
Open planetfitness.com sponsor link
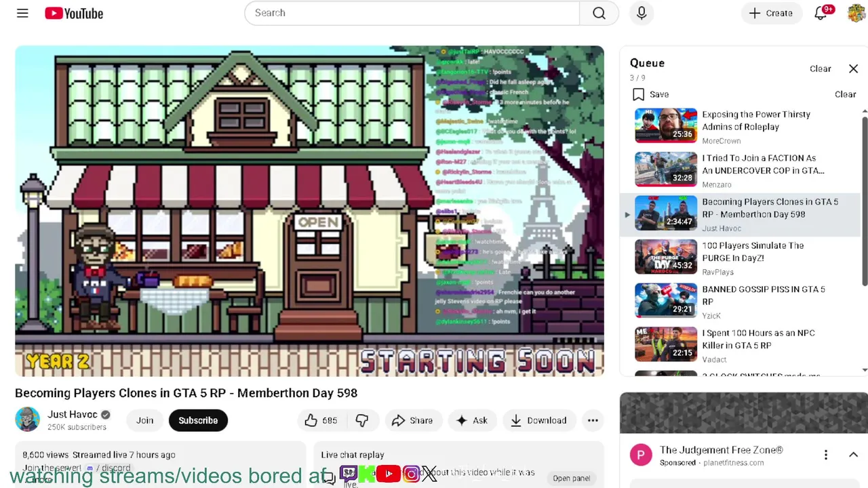[x=733, y=463]
